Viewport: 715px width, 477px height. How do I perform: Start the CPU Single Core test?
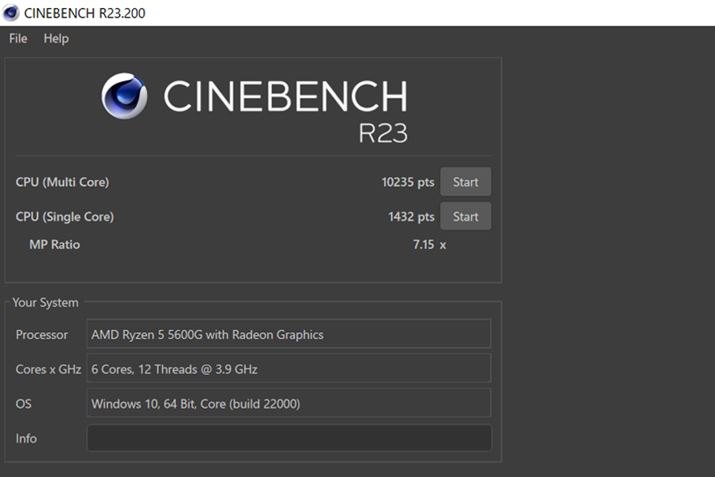tap(466, 217)
